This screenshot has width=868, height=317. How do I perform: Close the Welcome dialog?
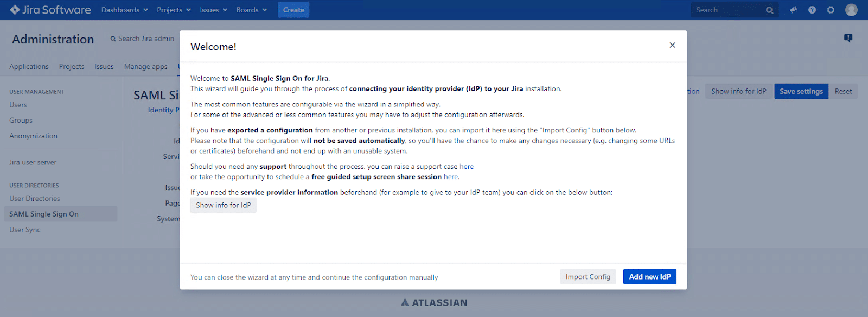[672, 45]
